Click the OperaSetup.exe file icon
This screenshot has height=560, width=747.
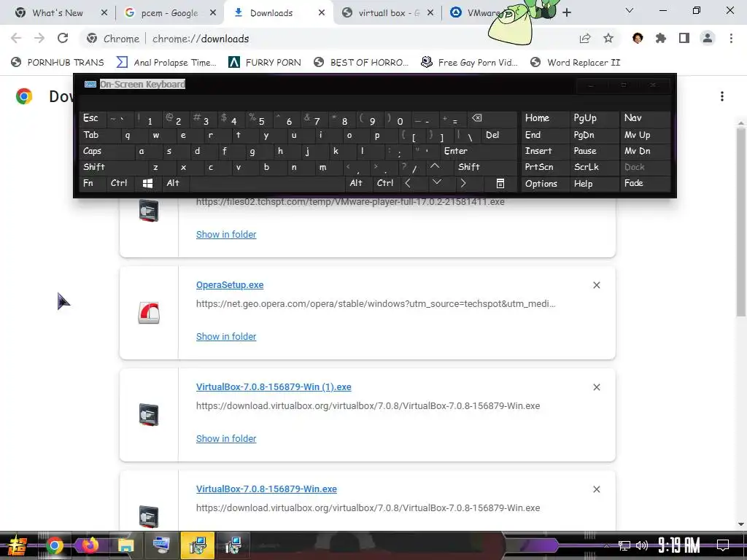(149, 313)
